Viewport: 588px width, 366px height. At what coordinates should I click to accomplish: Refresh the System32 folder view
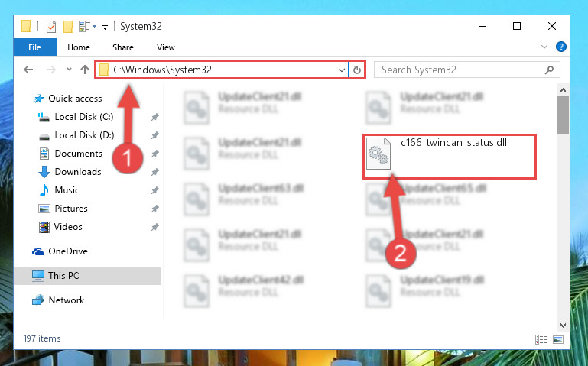tap(357, 70)
